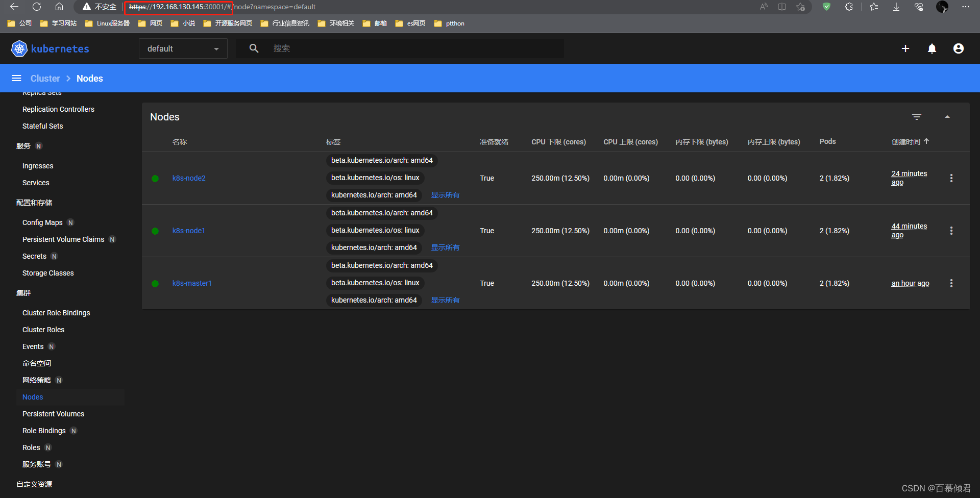The height and width of the screenshot is (498, 980).
Task: Open Roles in sidebar
Action: point(31,447)
